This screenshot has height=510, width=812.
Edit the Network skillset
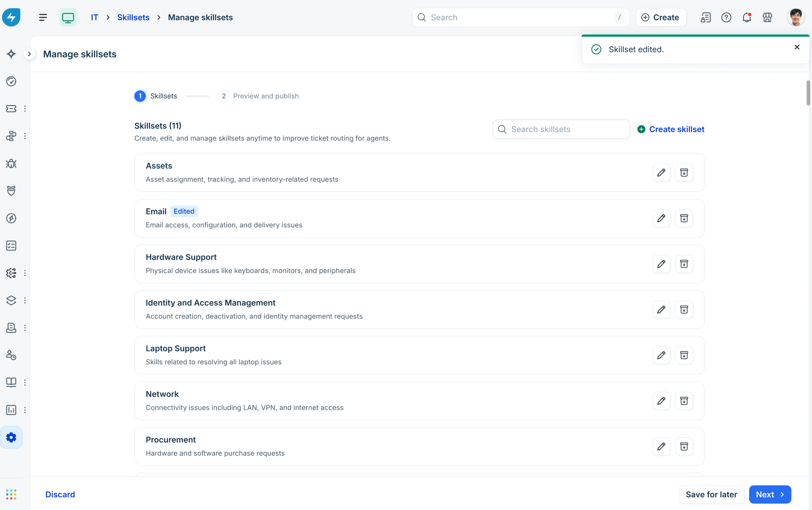point(661,401)
